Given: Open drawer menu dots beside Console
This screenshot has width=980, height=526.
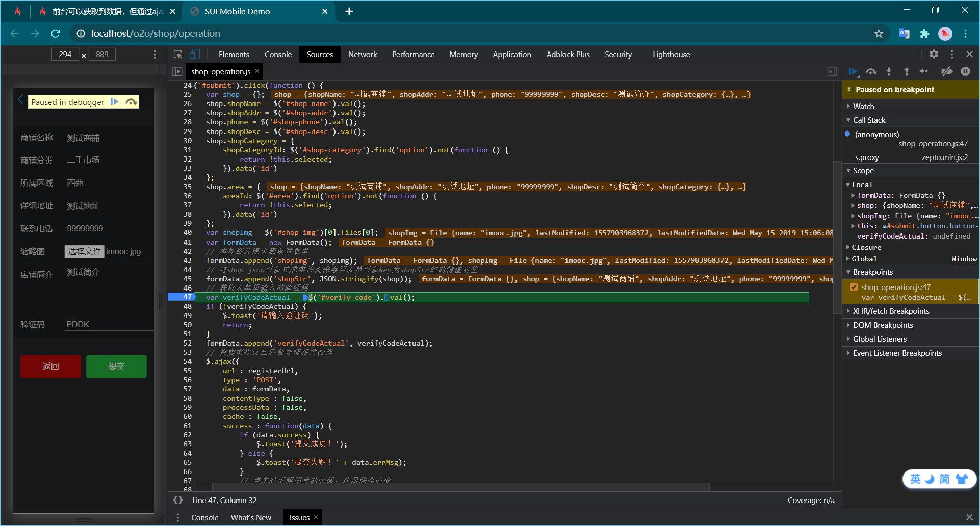Looking at the screenshot, I should pos(177,518).
